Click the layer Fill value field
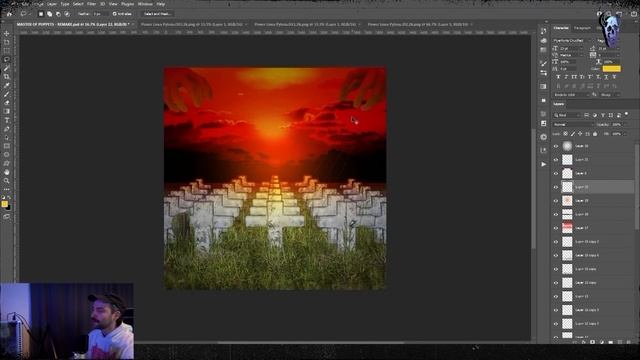 coord(617,133)
